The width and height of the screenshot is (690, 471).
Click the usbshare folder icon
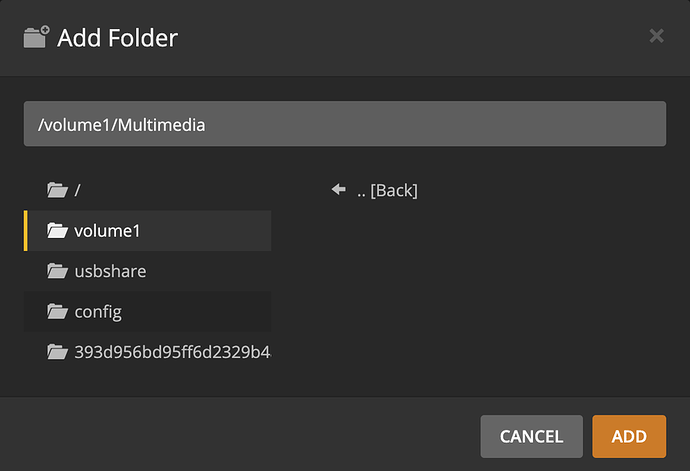tap(57, 271)
